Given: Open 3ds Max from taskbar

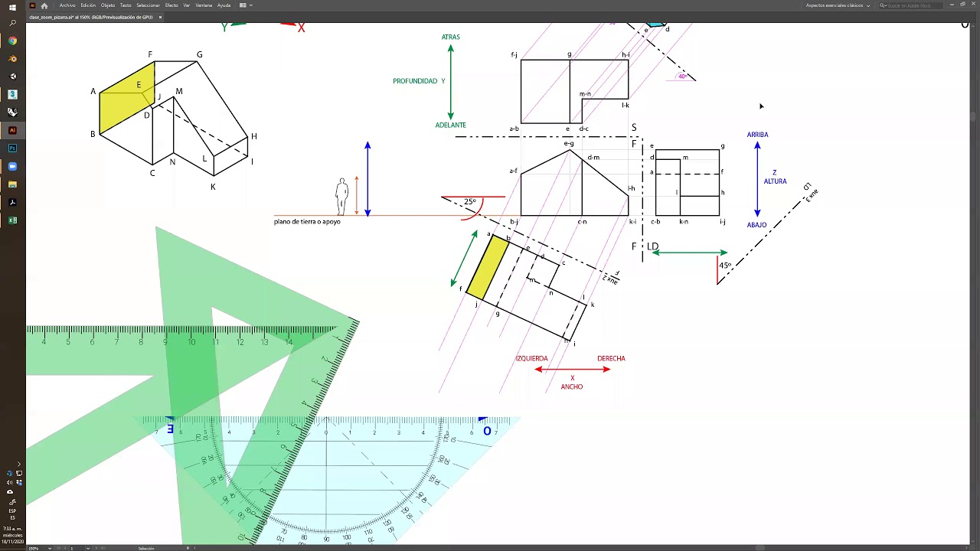Looking at the screenshot, I should [x=12, y=94].
